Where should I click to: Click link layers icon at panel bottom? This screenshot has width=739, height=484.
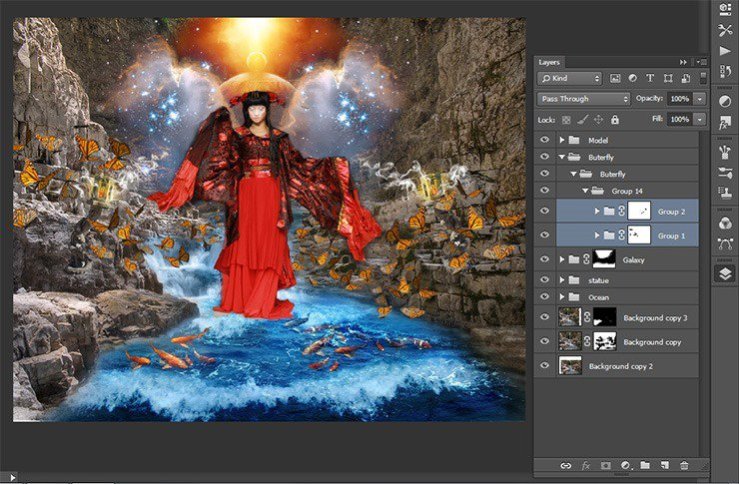pyautogui.click(x=566, y=465)
